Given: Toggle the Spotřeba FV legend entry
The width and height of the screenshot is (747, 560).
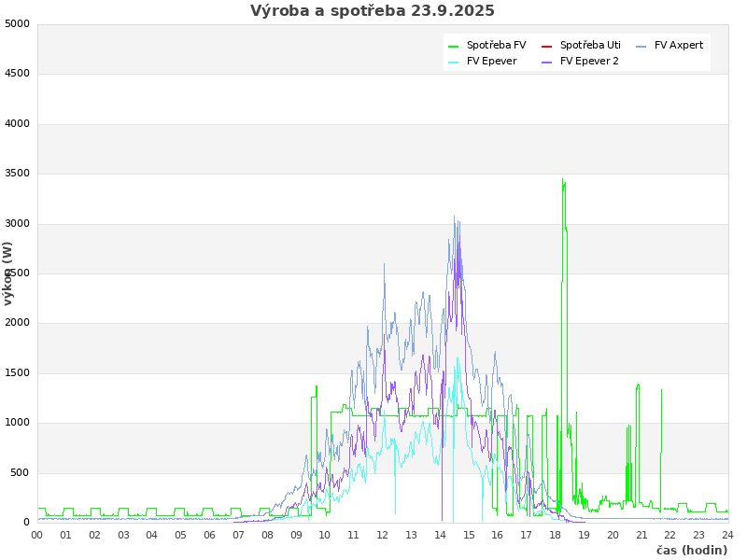Looking at the screenshot, I should [496, 45].
